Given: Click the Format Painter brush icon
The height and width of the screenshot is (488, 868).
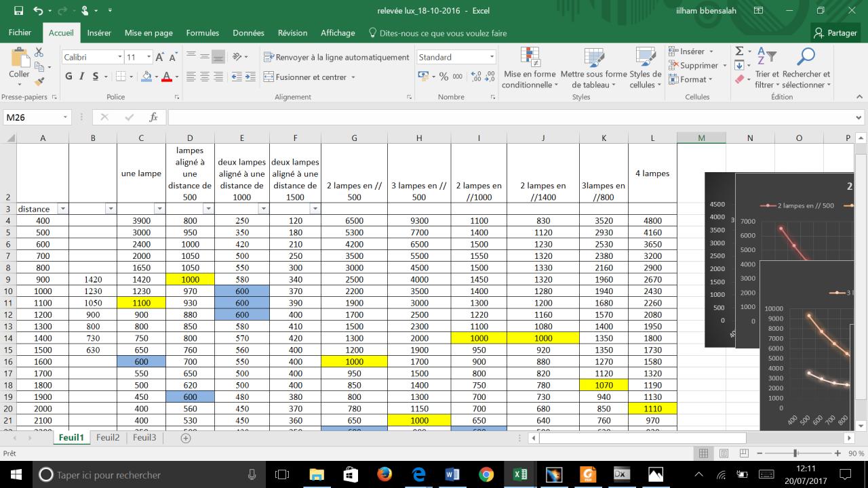Looking at the screenshot, I should [39, 81].
